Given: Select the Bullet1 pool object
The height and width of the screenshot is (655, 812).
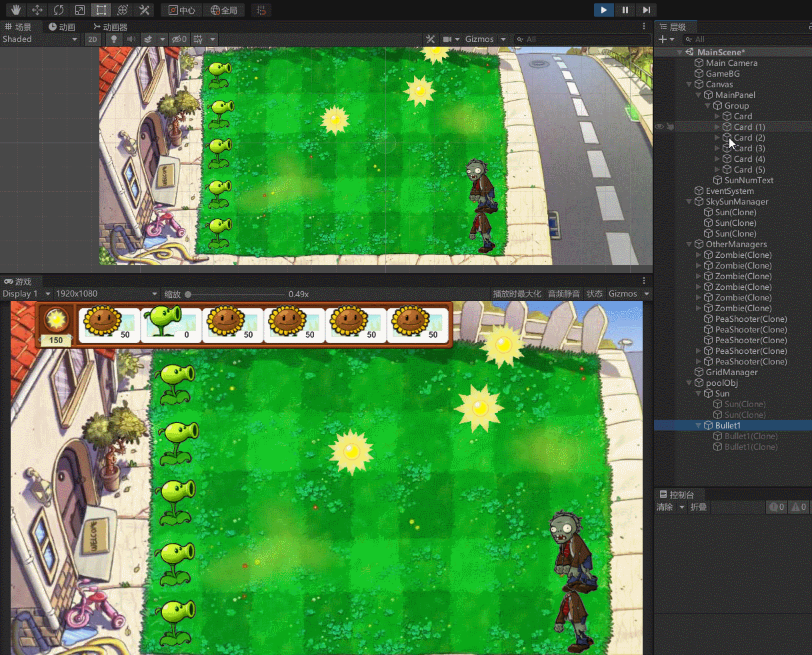Looking at the screenshot, I should pos(727,425).
